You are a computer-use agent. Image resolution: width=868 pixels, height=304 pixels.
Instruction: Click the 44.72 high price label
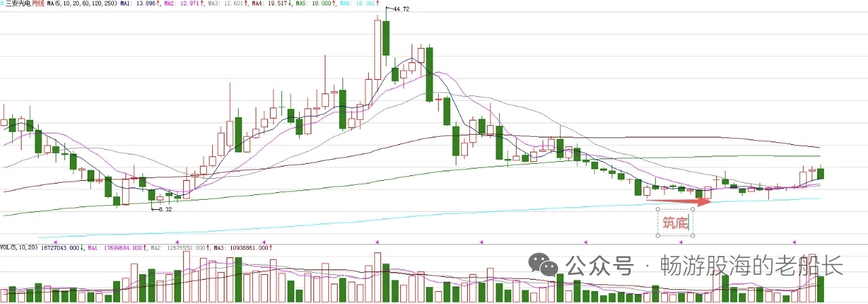[x=400, y=9]
